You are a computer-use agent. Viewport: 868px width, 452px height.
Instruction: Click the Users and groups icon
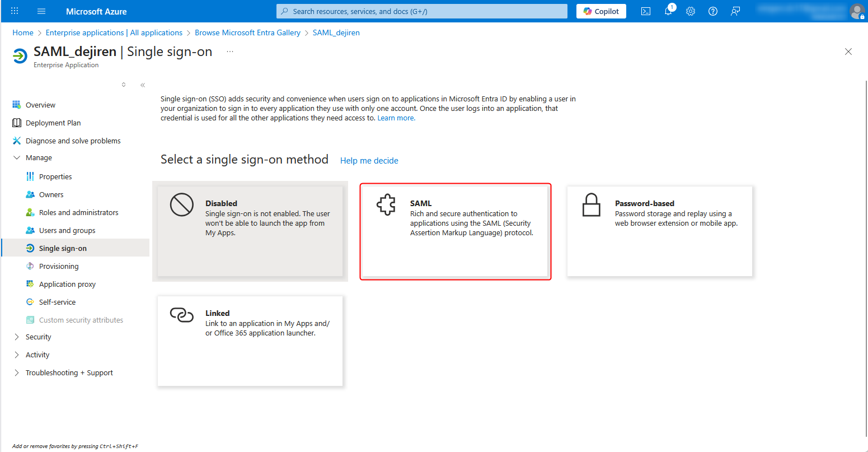coord(30,230)
